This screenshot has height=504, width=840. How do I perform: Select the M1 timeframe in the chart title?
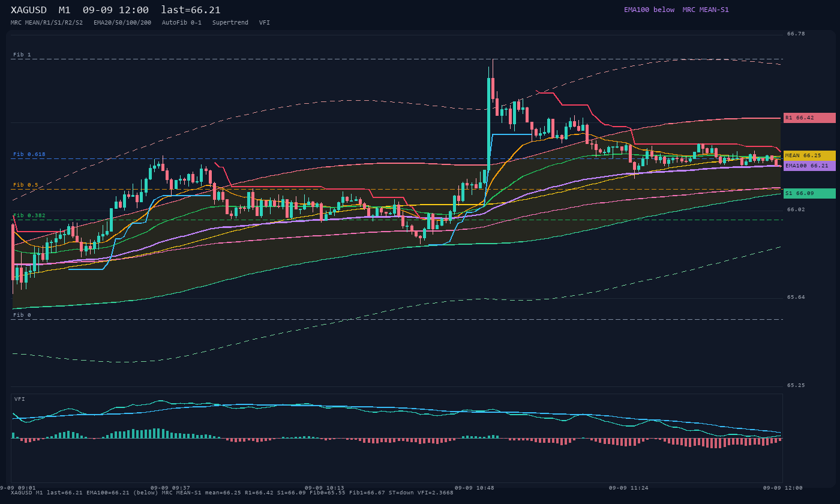pos(64,10)
